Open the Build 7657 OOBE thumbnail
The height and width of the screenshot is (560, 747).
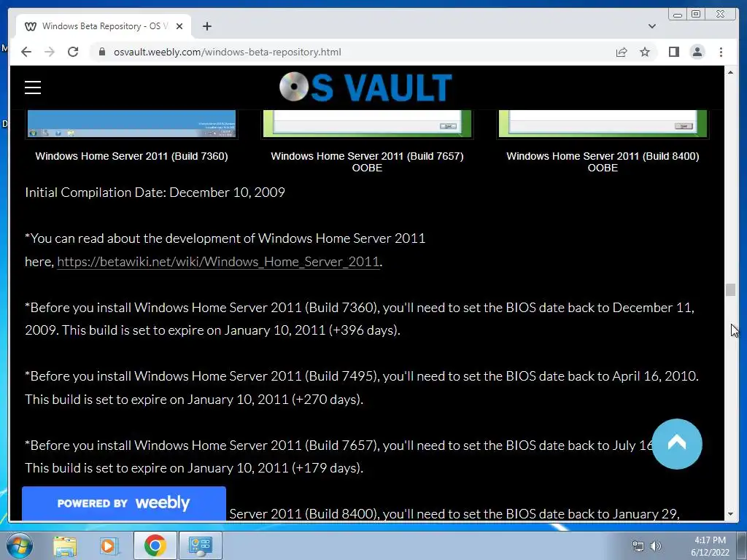(x=368, y=124)
